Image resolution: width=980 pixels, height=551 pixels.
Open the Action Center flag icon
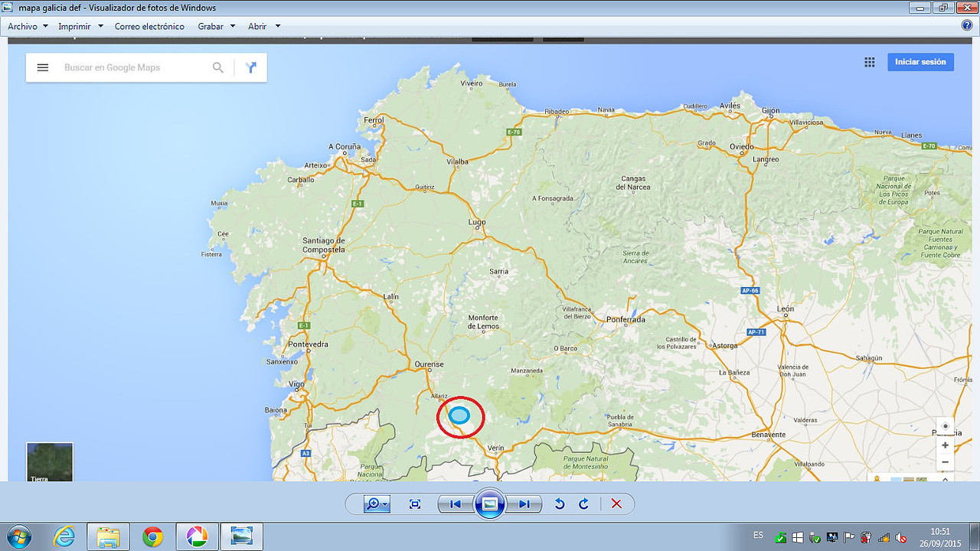(848, 537)
